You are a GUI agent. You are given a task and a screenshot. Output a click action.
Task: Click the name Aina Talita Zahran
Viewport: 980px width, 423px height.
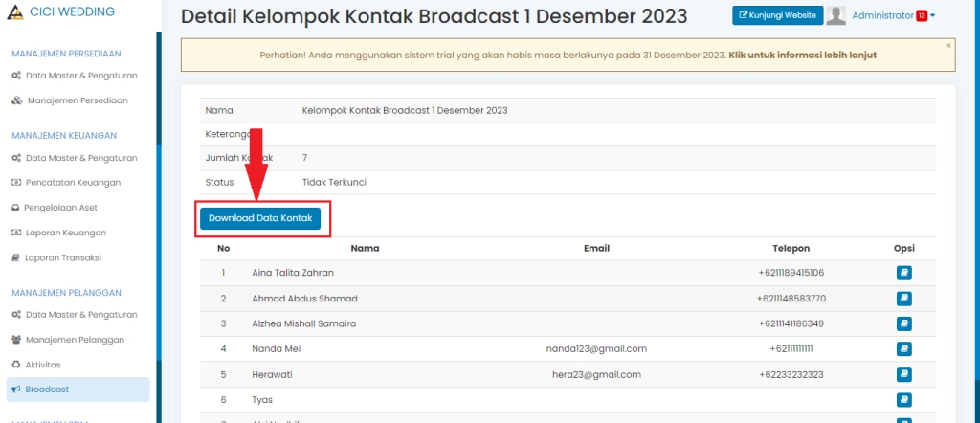293,273
